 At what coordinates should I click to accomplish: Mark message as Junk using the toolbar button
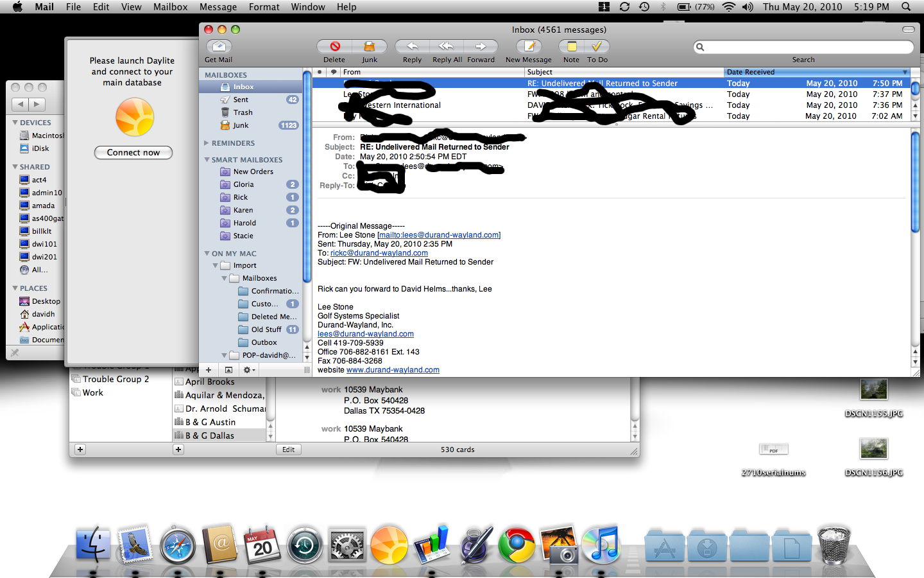click(370, 46)
